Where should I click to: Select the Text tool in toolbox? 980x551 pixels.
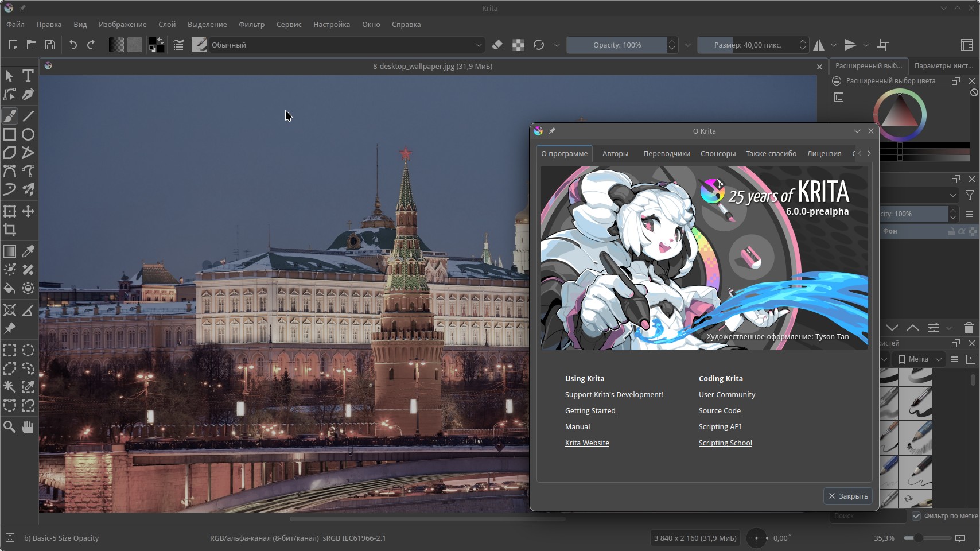[28, 76]
